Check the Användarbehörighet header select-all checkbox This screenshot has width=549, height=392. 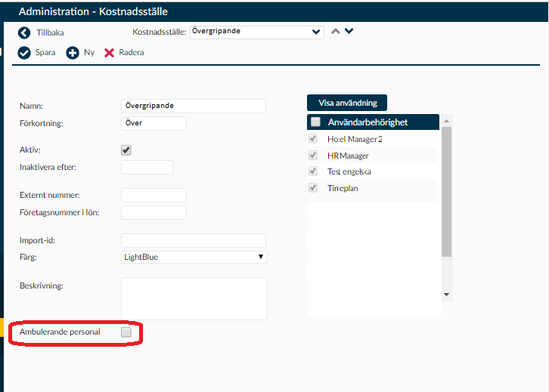315,122
